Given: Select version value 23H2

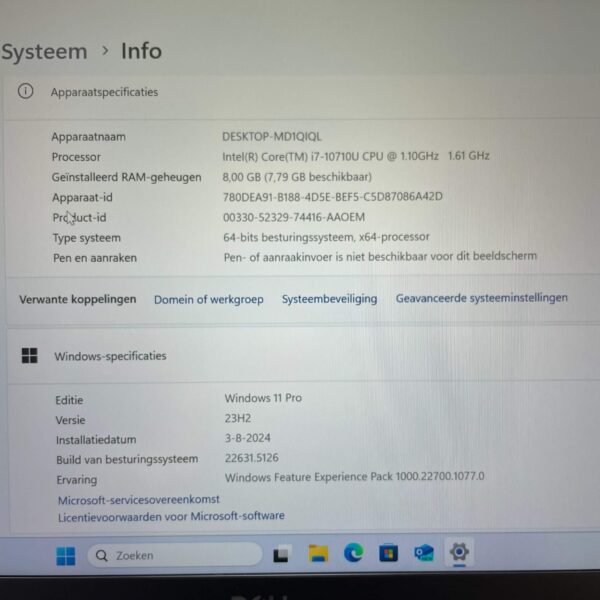Looking at the screenshot, I should click(x=238, y=418).
